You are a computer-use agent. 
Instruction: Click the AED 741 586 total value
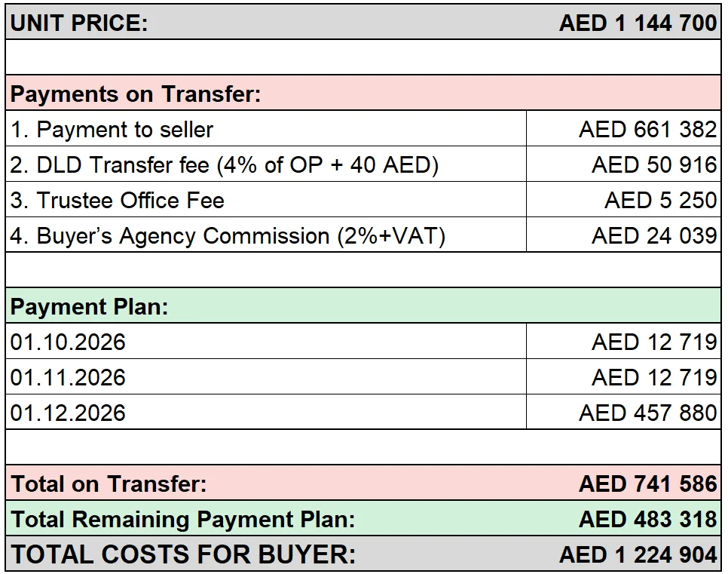648,483
